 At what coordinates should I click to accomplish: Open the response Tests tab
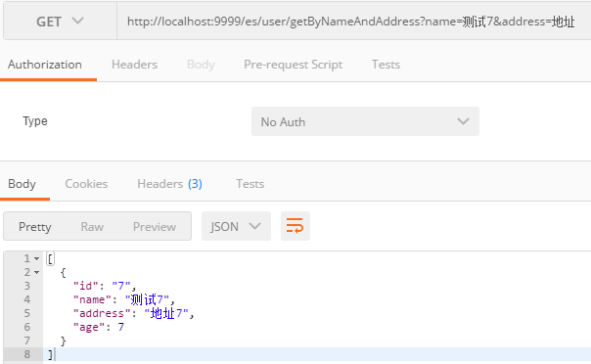(250, 184)
